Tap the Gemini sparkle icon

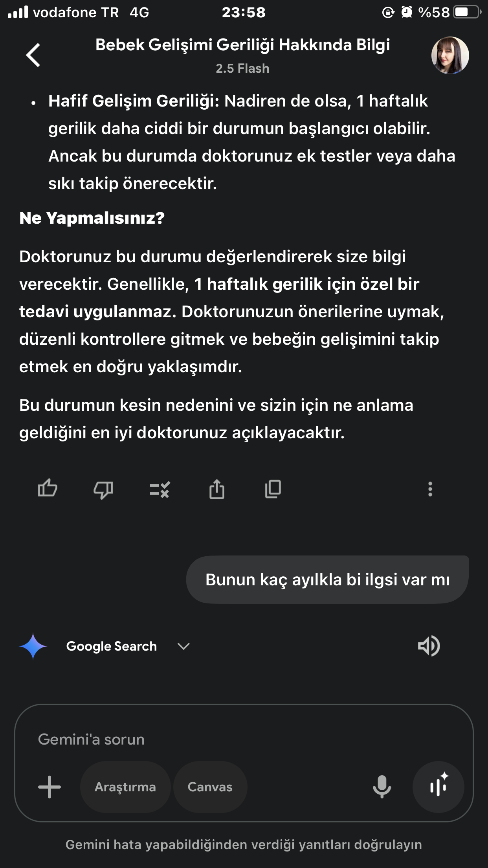[x=33, y=646]
